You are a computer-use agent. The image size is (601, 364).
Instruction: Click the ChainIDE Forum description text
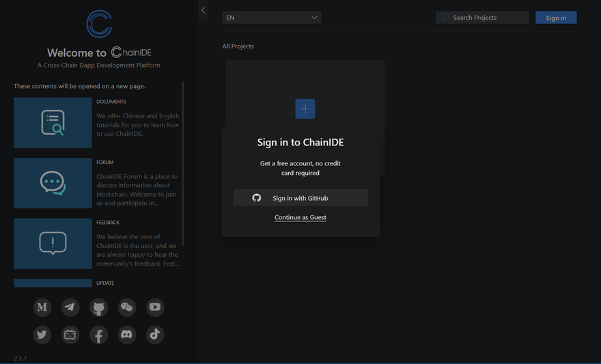tap(137, 190)
